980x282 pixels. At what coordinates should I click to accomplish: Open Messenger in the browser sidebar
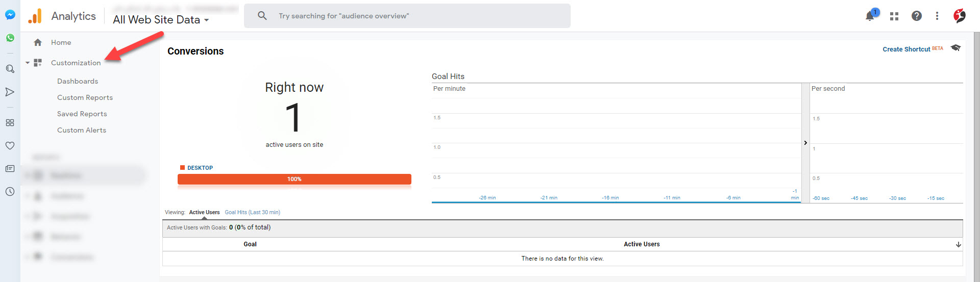coord(10,15)
